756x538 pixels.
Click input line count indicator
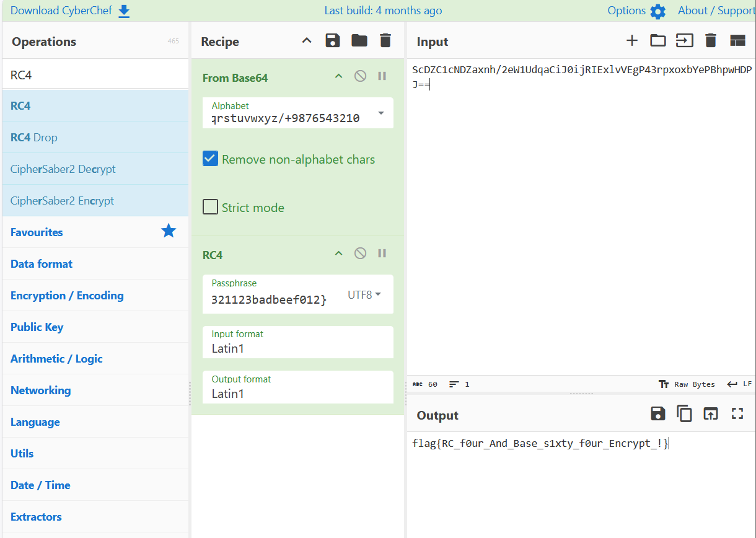click(460, 384)
